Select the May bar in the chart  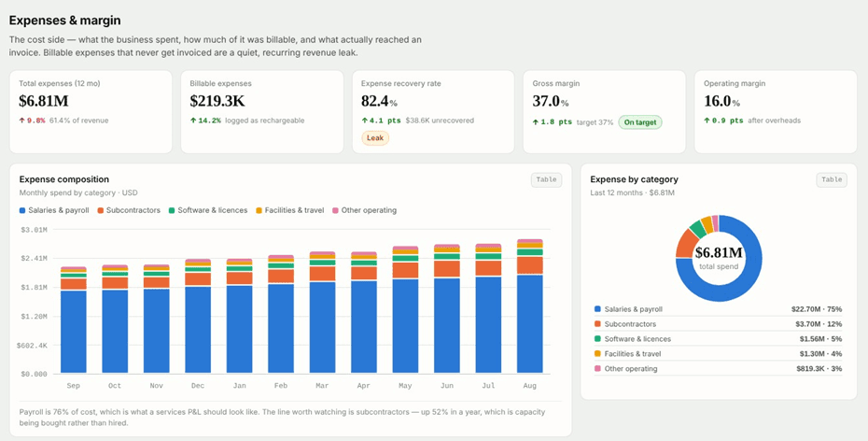[x=406, y=309]
